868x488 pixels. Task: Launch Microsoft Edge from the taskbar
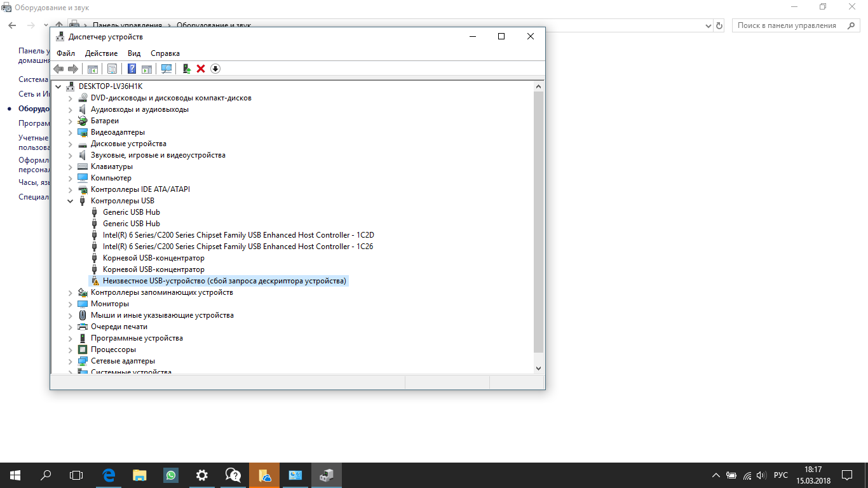[109, 475]
